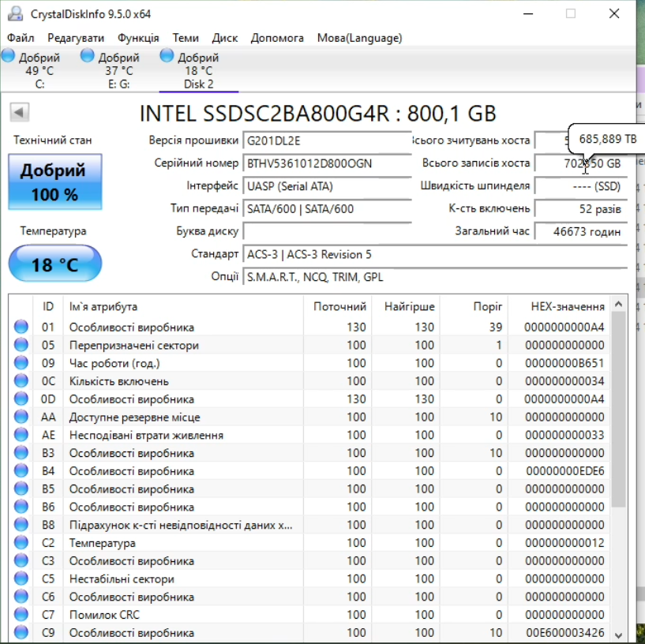
Task: Click the status orb of attribute 01
Action: [21, 327]
